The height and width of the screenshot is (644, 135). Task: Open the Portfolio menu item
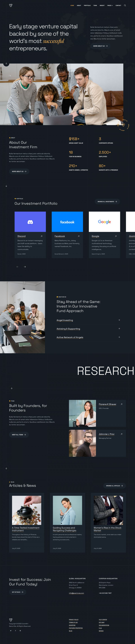click(x=87, y=5)
